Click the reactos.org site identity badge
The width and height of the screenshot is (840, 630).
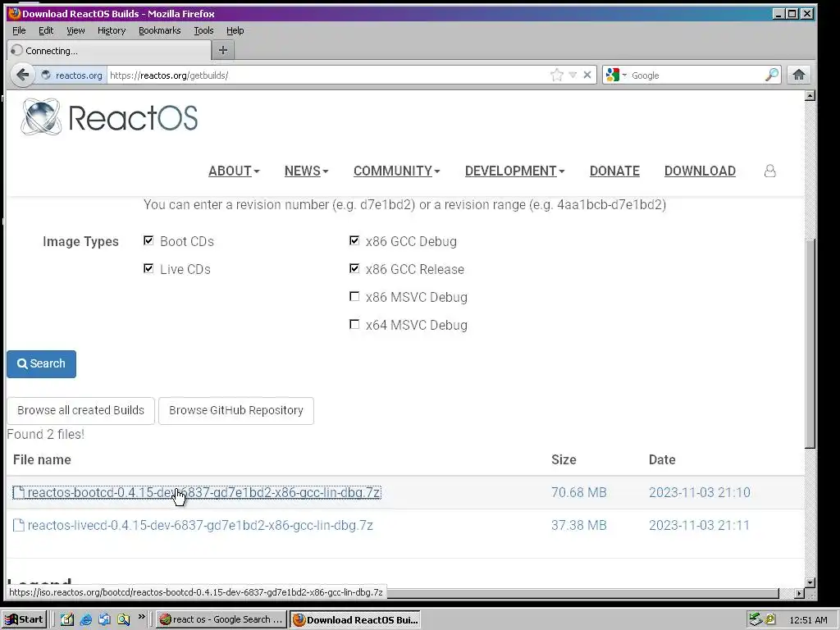click(x=72, y=75)
